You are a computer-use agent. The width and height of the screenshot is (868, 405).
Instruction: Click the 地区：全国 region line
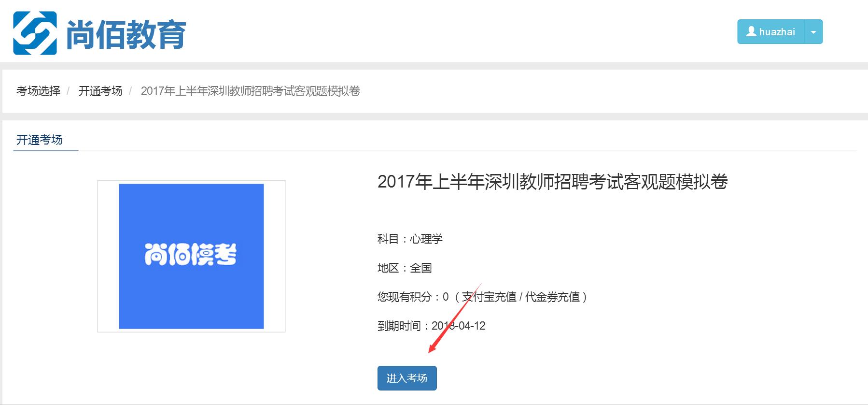tap(405, 268)
